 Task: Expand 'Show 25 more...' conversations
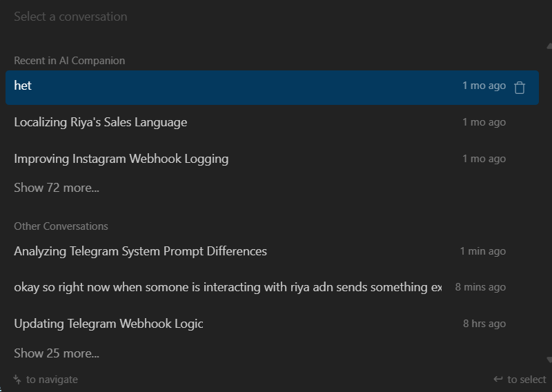coord(57,353)
